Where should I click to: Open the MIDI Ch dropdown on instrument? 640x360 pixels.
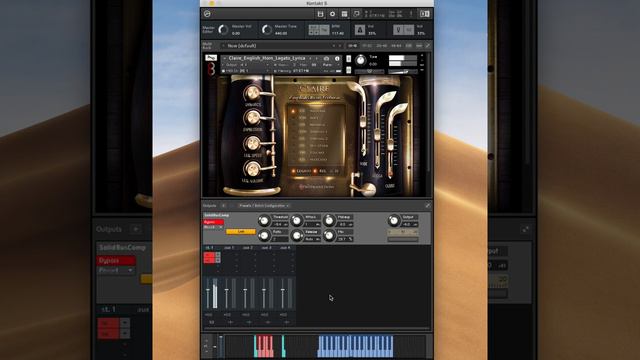pos(247,71)
